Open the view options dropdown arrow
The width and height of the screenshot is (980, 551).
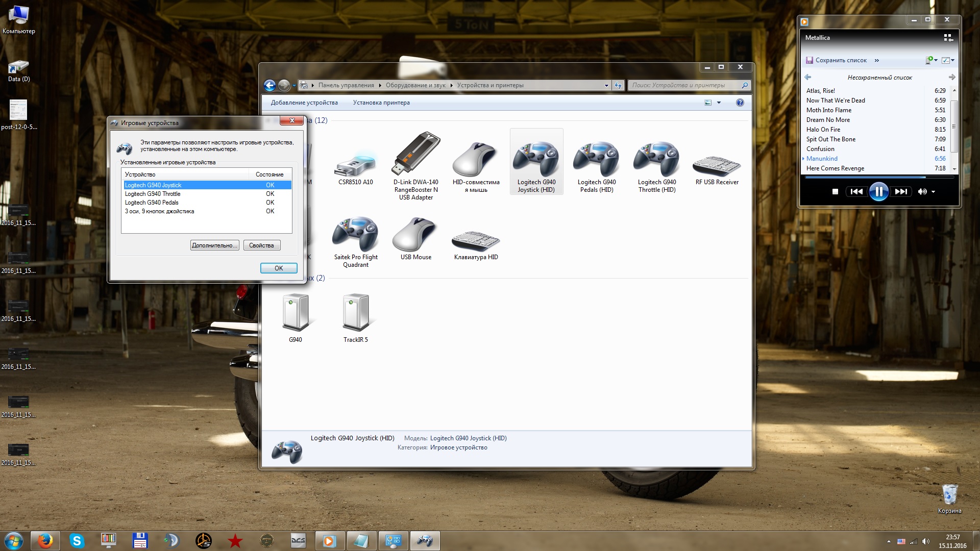[719, 103]
